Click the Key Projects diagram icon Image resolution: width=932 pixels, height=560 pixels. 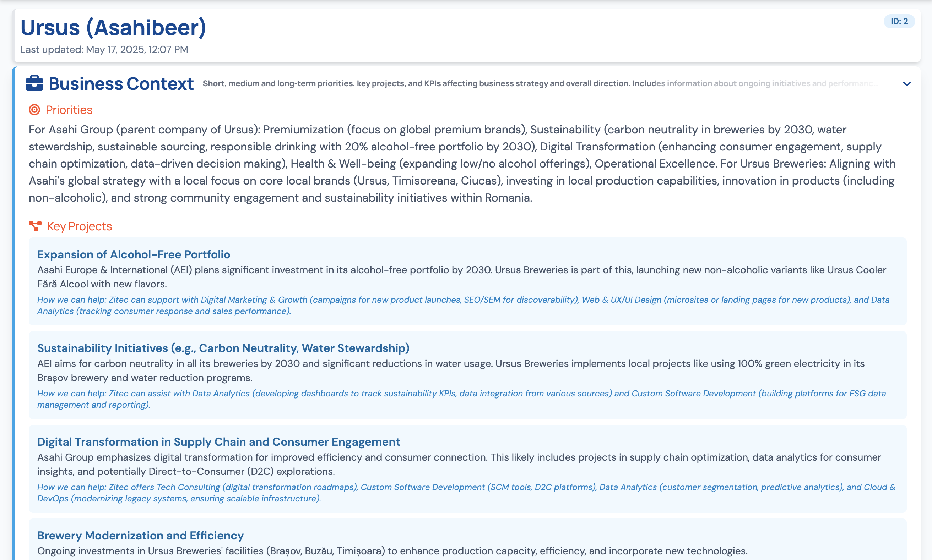[35, 226]
